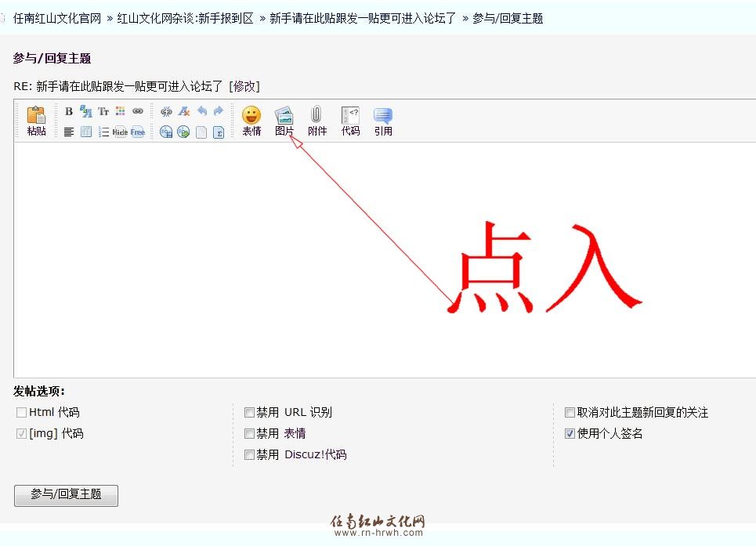Image resolution: width=756 pixels, height=546 pixels.
Task: Open the text alignment tool
Action: pyautogui.click(x=69, y=132)
